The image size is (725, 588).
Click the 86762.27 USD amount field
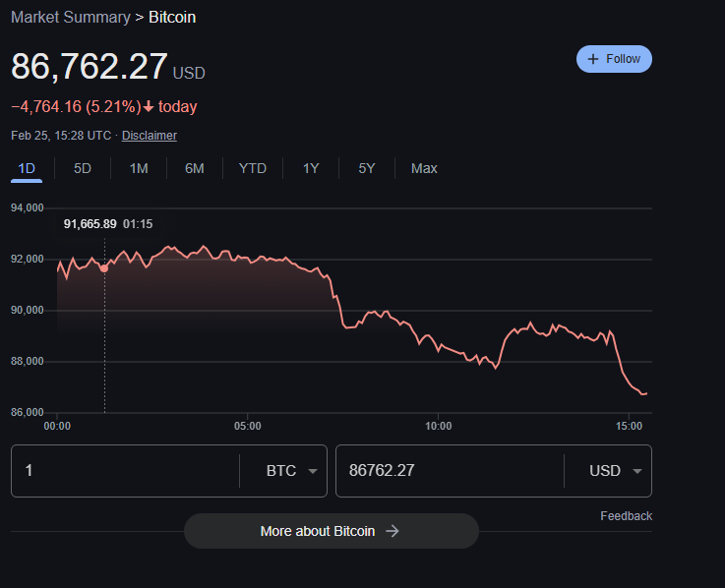pos(450,471)
